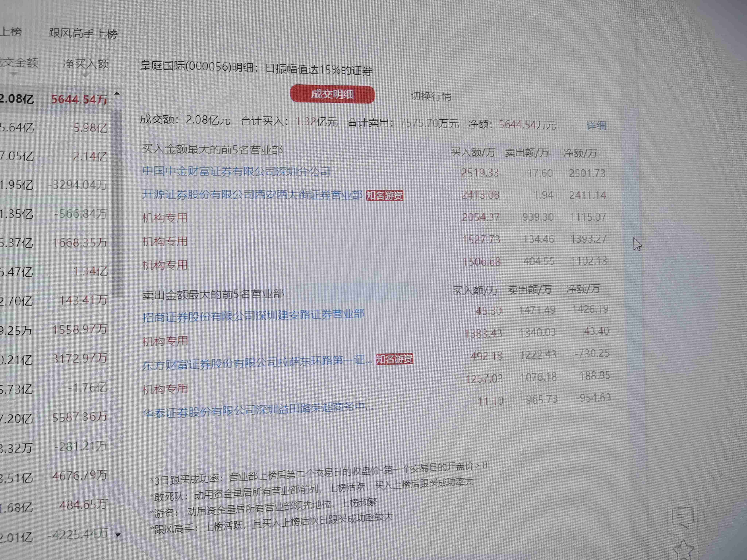Screen dimensions: 747x560
Task: Click net amount -954.63 cell
Action: point(593,398)
